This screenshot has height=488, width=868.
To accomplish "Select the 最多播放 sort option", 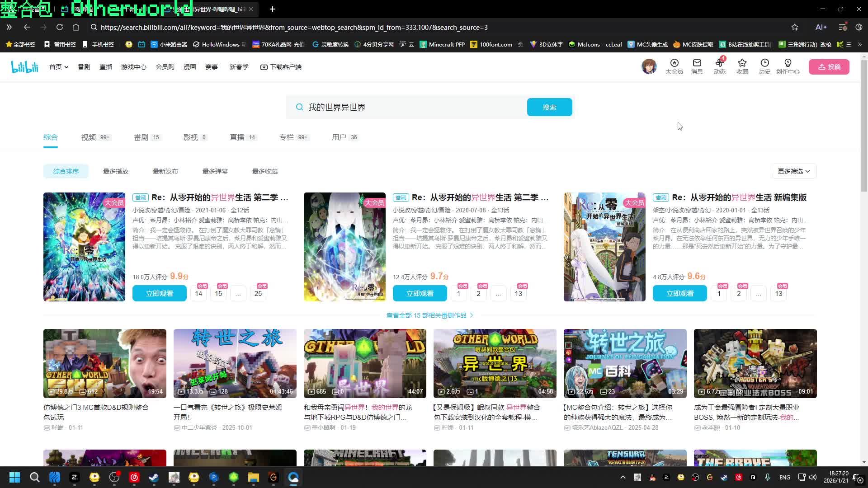I will pyautogui.click(x=116, y=171).
